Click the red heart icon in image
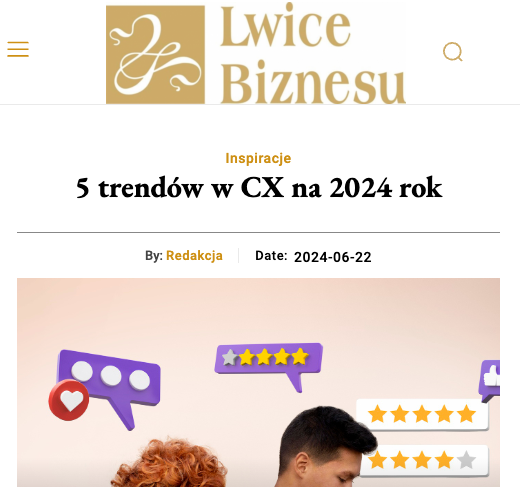The image size is (520, 487). tap(69, 400)
